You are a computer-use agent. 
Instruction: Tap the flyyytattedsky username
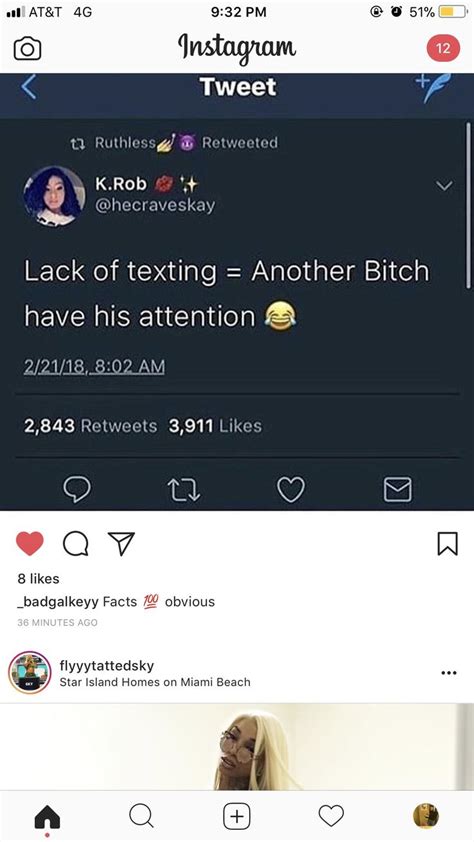(107, 666)
